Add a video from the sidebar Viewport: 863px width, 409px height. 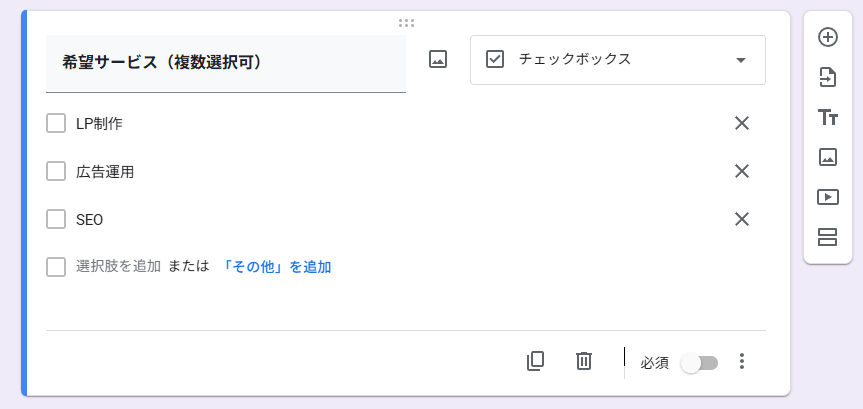pos(828,197)
